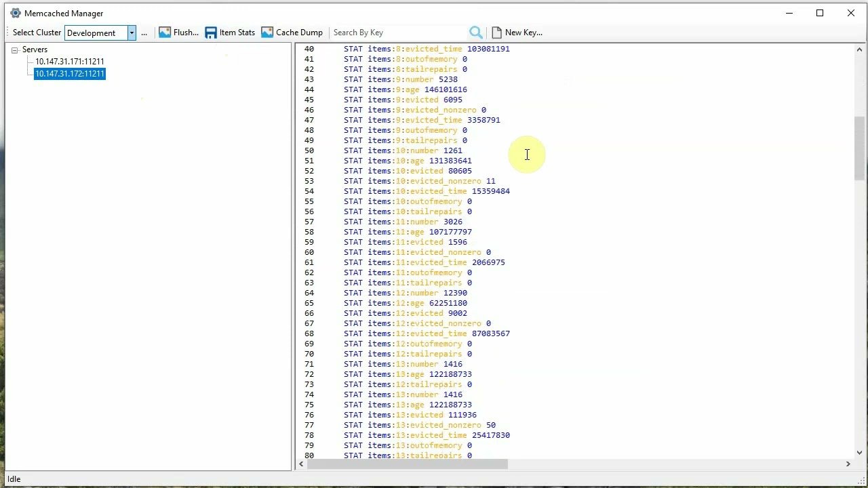Collapse the Servers tree node
The width and height of the screenshot is (868, 488).
point(15,49)
